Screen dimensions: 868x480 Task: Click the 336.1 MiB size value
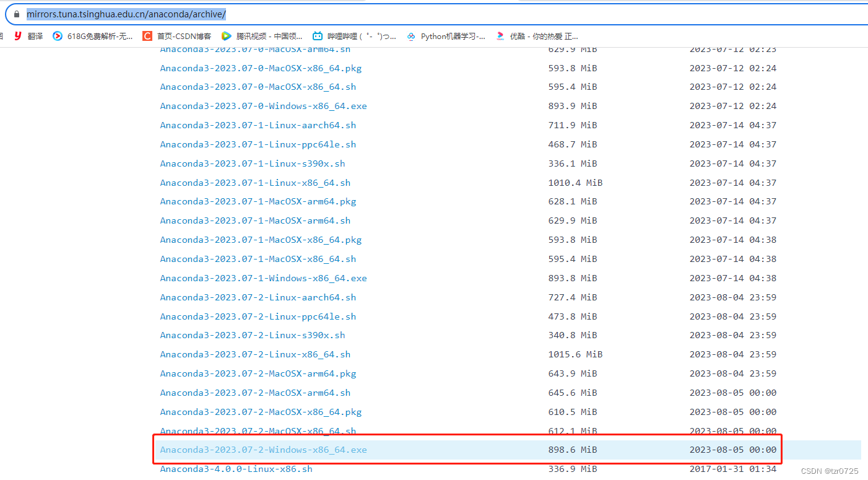(573, 164)
